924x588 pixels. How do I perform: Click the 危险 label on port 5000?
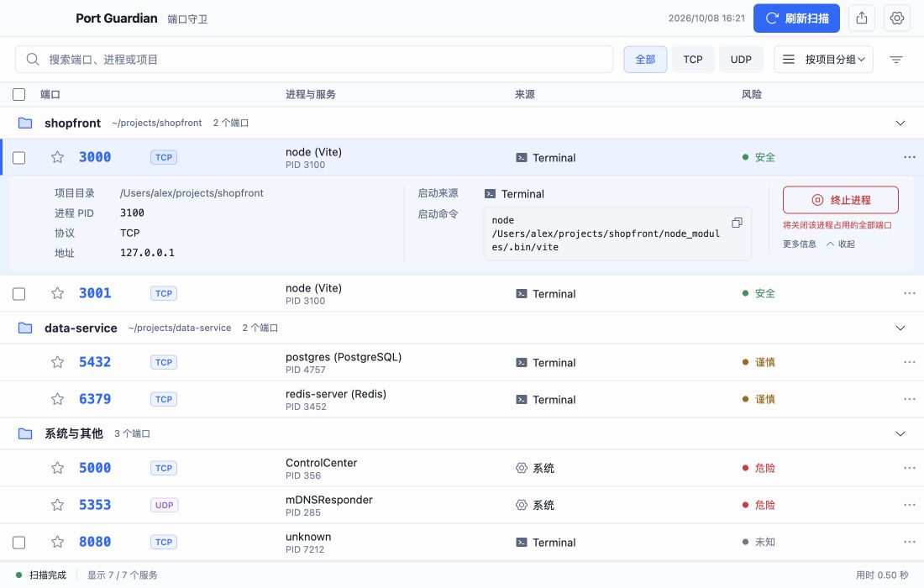(765, 469)
